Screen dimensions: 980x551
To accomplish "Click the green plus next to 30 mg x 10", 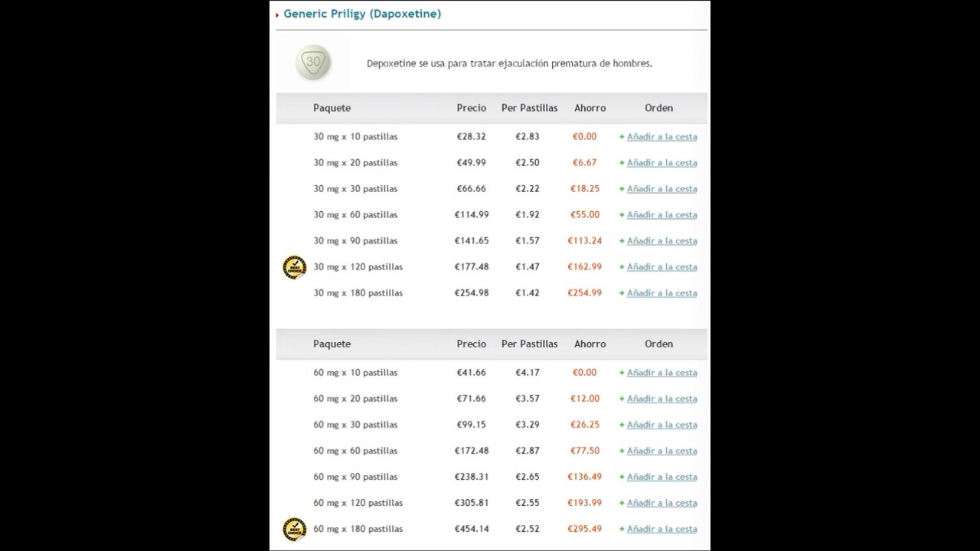I will 622,137.
